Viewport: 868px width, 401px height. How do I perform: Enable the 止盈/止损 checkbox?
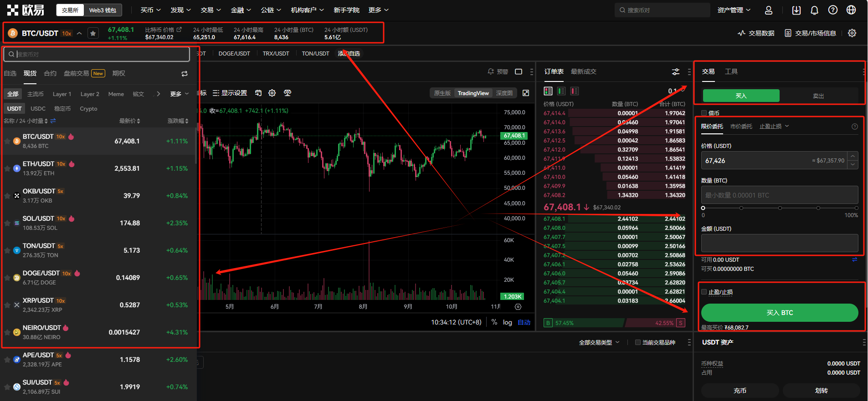click(x=704, y=292)
